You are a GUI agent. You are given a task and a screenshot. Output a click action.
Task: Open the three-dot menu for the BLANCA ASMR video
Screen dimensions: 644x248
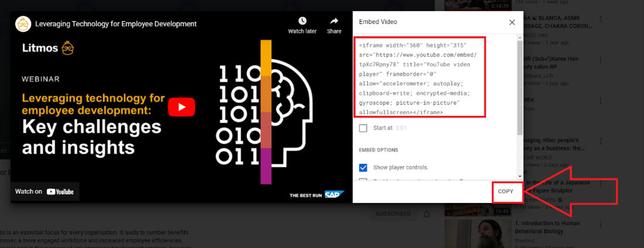coord(601,19)
